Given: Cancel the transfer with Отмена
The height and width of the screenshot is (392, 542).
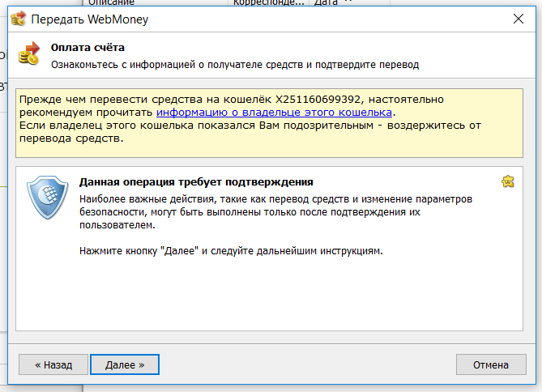Looking at the screenshot, I should click(491, 365).
